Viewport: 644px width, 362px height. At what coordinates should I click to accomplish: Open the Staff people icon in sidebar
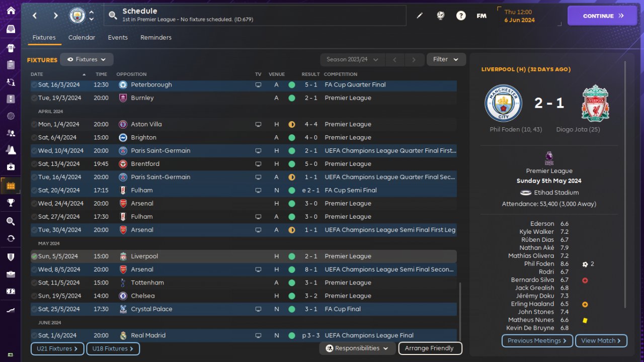pos(11,133)
